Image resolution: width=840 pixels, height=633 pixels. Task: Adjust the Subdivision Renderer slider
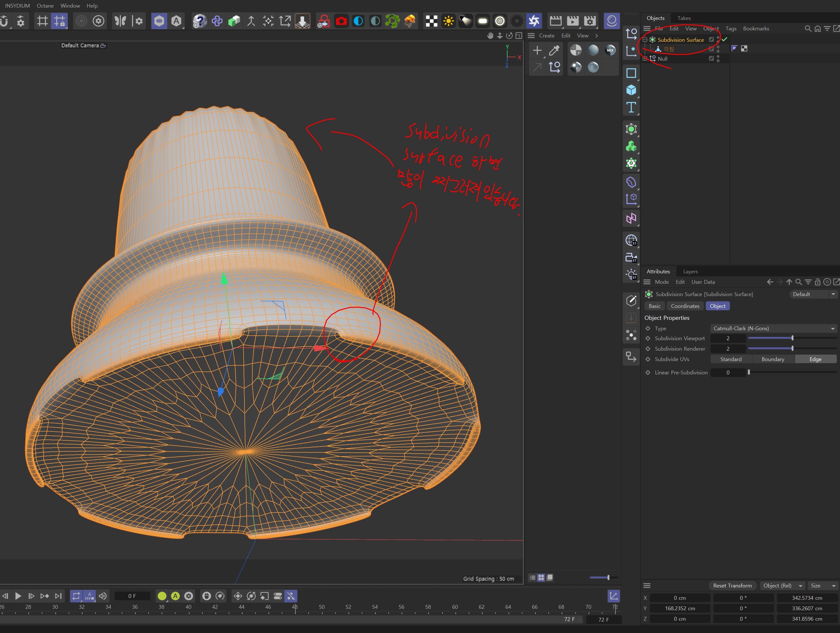pyautogui.click(x=792, y=348)
